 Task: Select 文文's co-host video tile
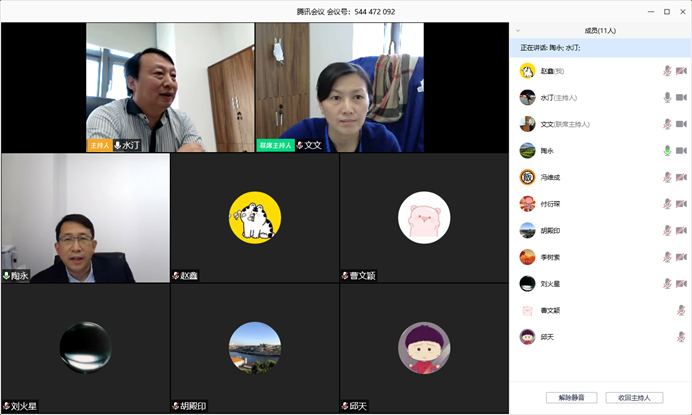[339, 87]
